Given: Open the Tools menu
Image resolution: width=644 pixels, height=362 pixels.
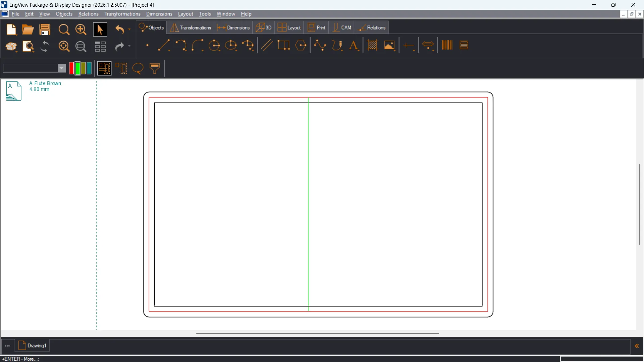Looking at the screenshot, I should [205, 14].
